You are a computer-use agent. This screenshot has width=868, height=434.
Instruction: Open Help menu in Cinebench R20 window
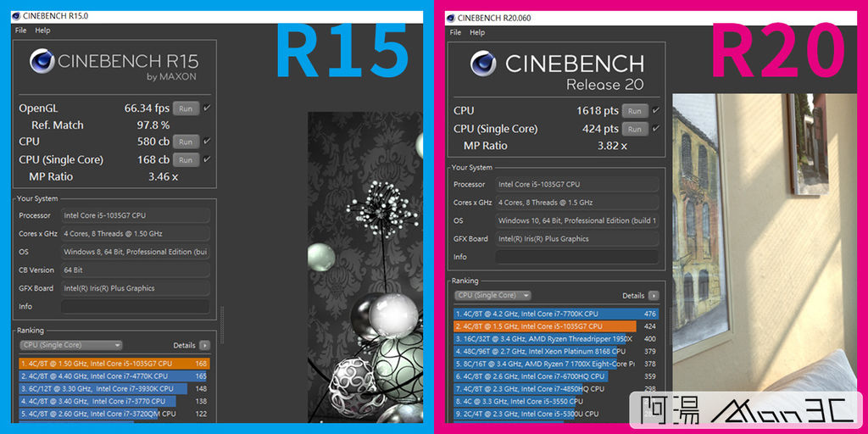[x=477, y=33]
